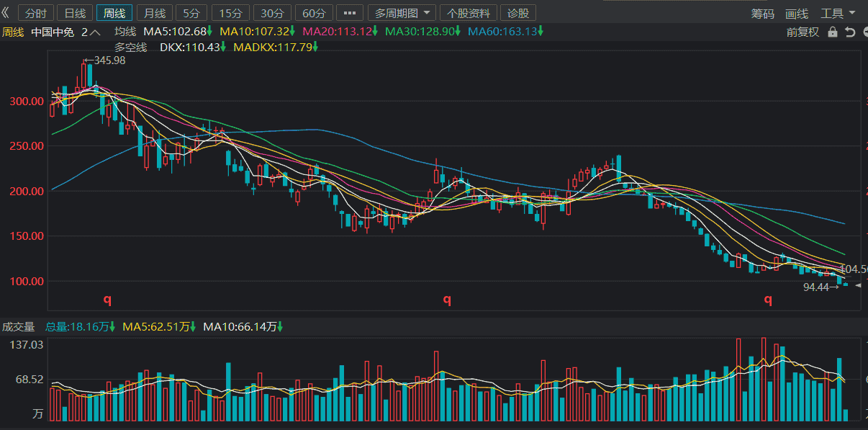This screenshot has height=430, width=868.
Task: Open the 个股资料 tab
Action: [x=469, y=13]
